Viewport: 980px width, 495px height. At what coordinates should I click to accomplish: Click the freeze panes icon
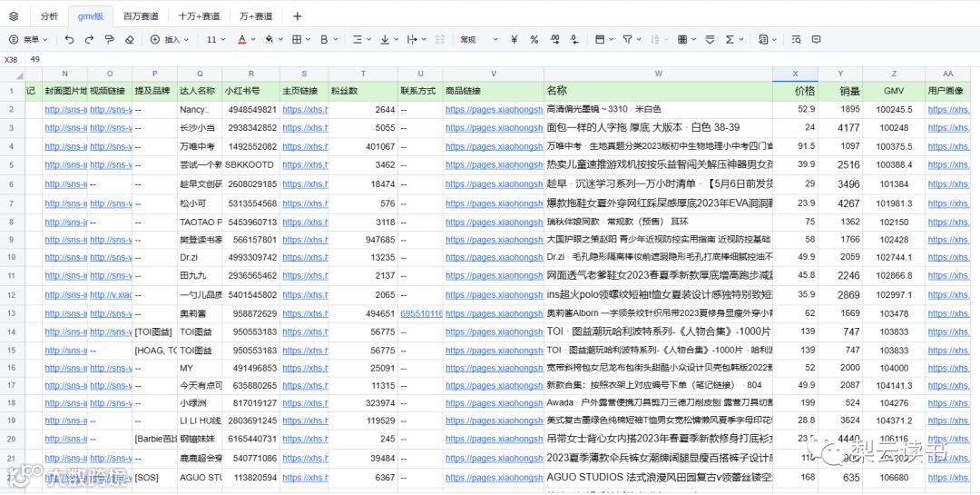[600, 39]
